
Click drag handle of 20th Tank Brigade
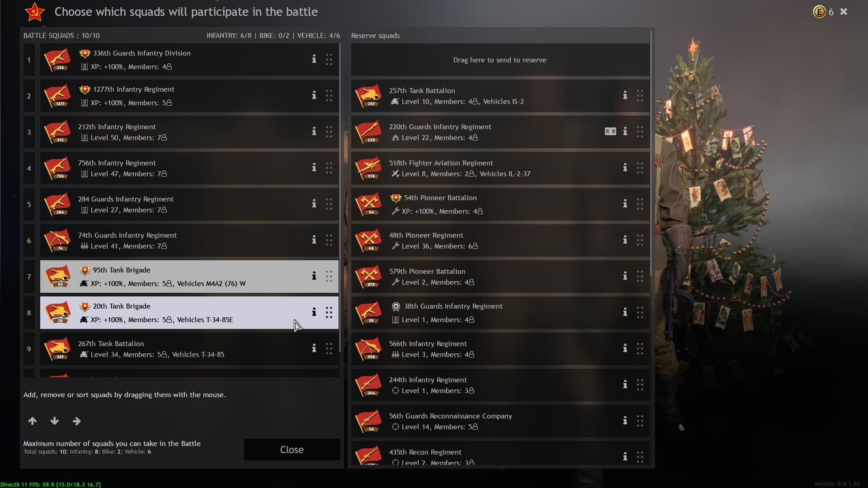(x=329, y=312)
